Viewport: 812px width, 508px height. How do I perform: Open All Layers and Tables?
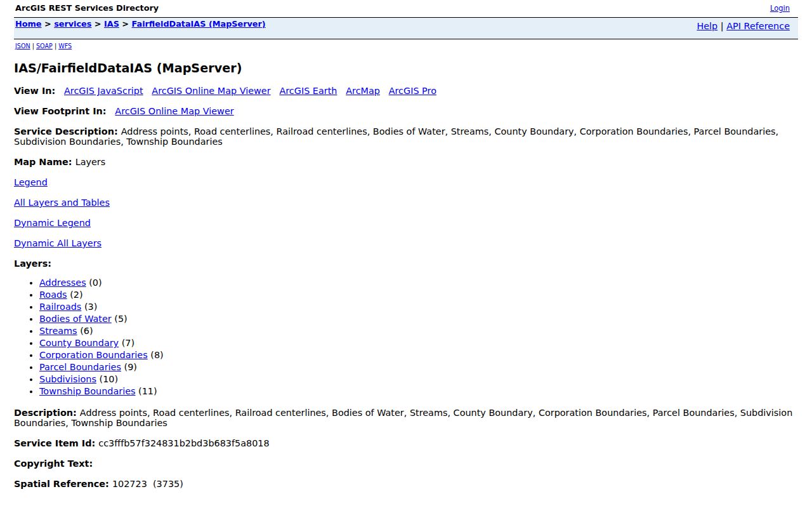(62, 203)
